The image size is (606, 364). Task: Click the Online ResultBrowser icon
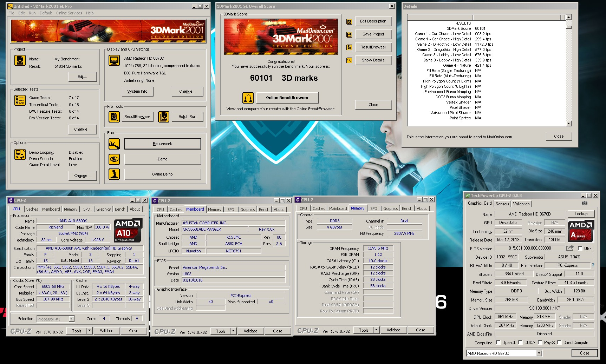click(x=248, y=98)
